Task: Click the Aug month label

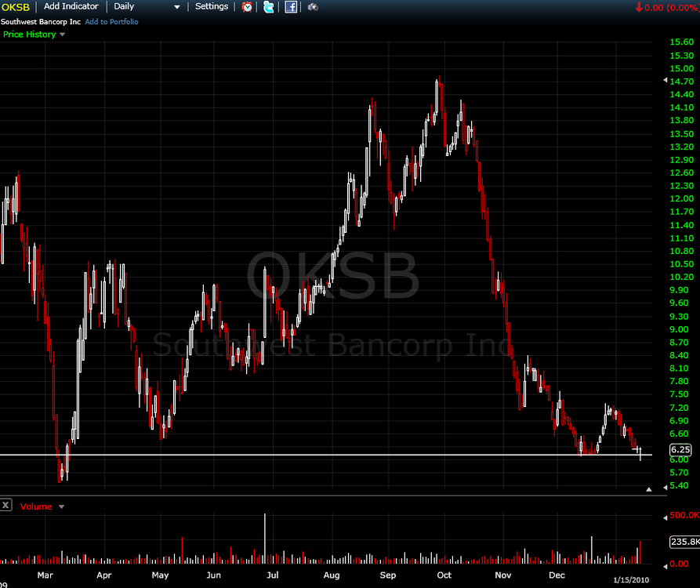Action: (x=332, y=575)
